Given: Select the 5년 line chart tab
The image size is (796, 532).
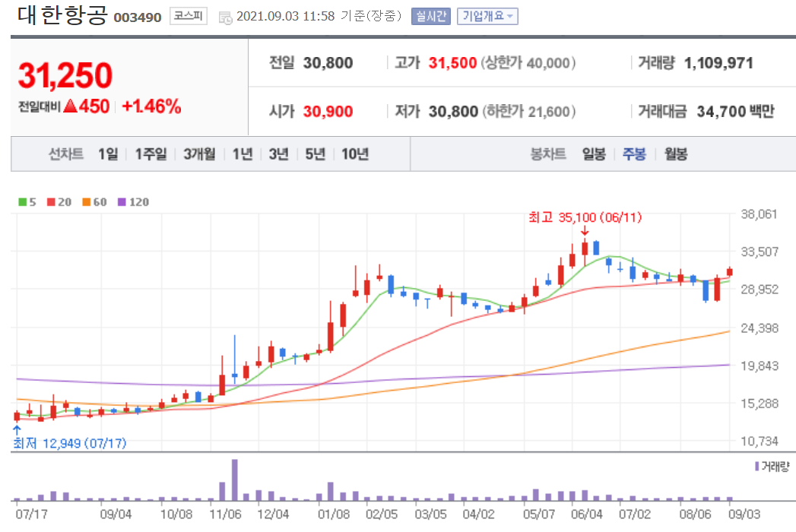Looking at the screenshot, I should [x=315, y=154].
